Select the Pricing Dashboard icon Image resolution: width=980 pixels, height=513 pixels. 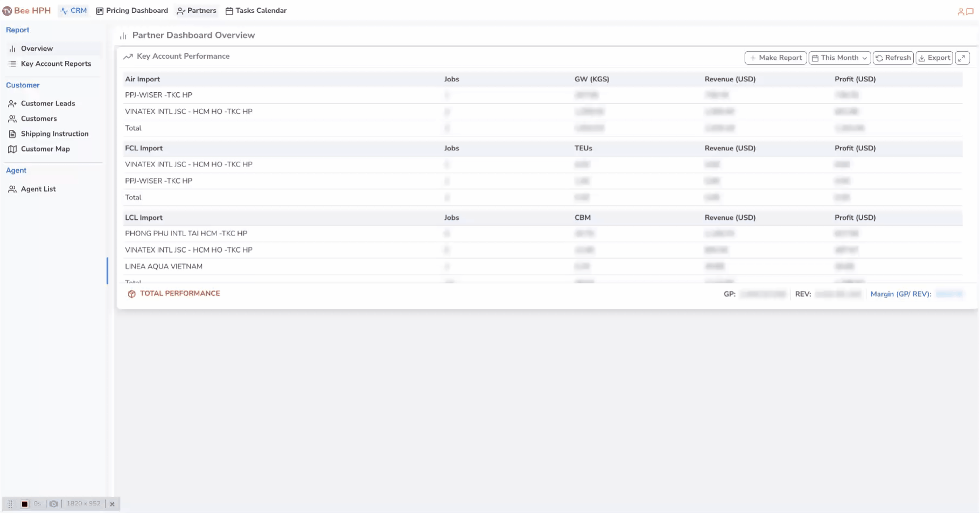pyautogui.click(x=99, y=10)
